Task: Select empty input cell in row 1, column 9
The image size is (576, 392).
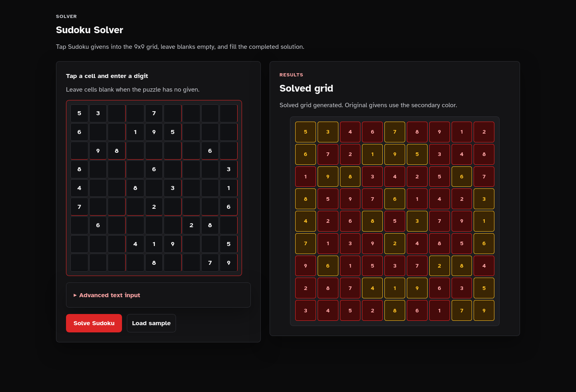Action: click(x=229, y=113)
